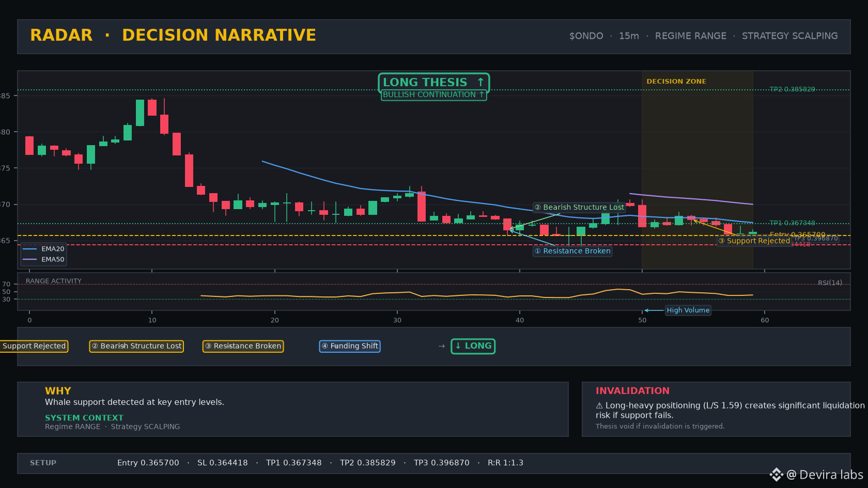Click TP2 0.385829 in SETUP row

pos(368,463)
